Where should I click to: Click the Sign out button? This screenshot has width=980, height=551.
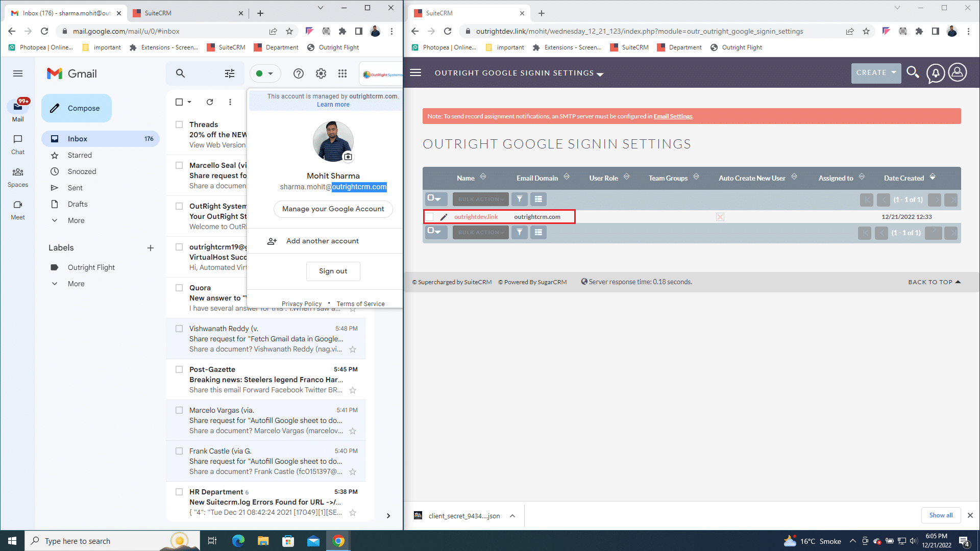point(333,271)
